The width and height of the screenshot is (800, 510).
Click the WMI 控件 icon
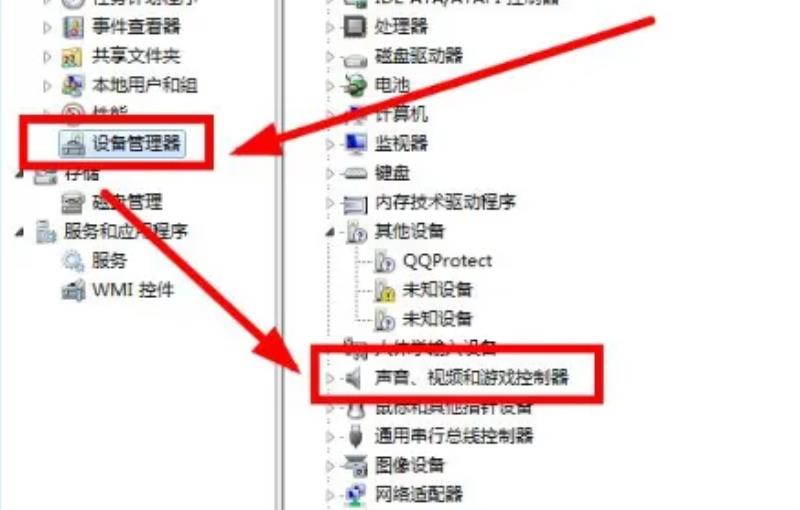73,291
